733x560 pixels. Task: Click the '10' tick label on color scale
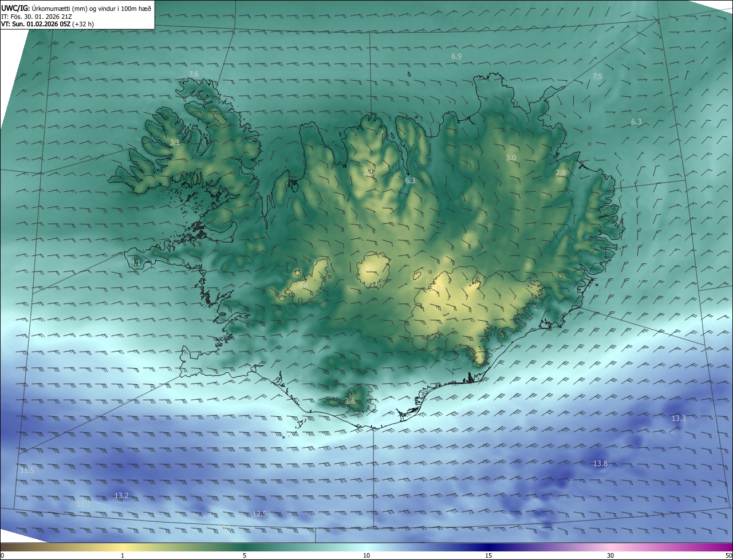[366, 555]
